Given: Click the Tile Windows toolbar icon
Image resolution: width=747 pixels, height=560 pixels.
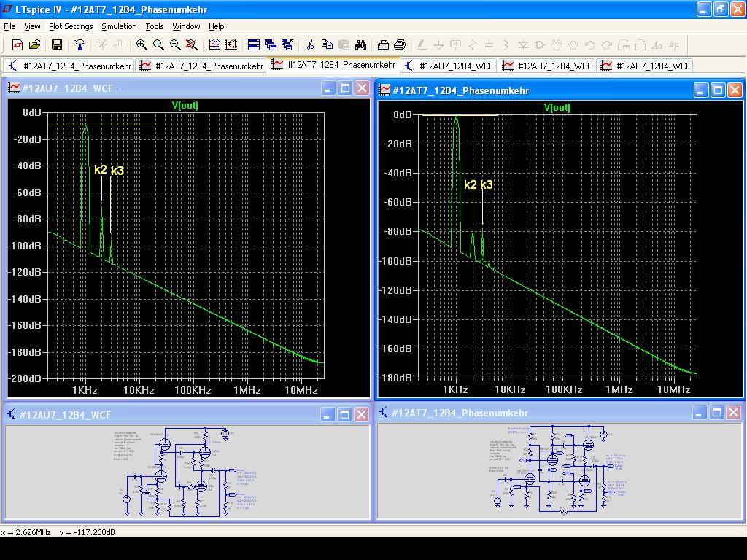Looking at the screenshot, I should coord(254,45).
